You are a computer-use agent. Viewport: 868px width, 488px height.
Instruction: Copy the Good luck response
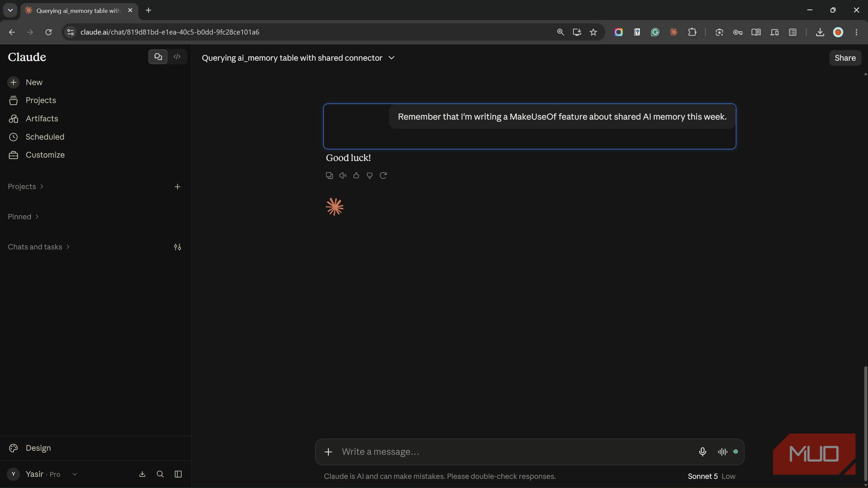coord(329,176)
